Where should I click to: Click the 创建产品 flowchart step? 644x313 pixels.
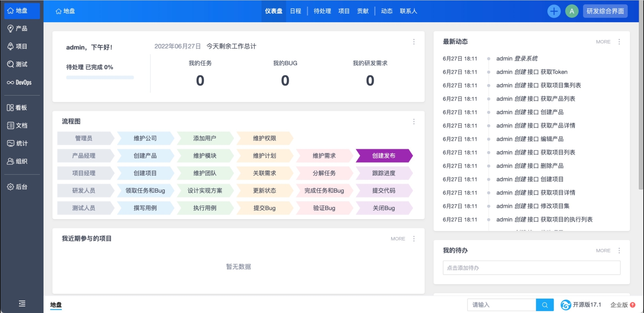click(145, 155)
